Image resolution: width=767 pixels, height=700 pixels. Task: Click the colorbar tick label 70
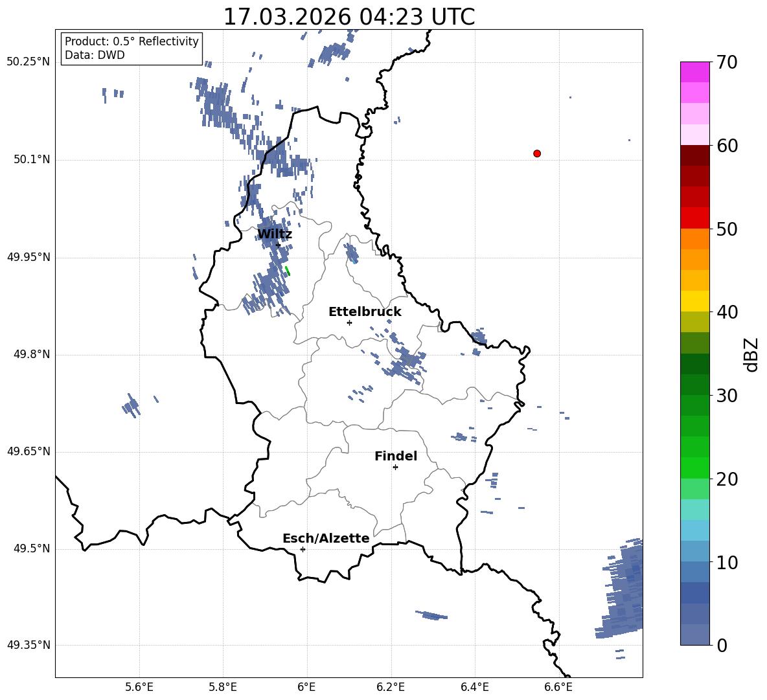coord(727,63)
